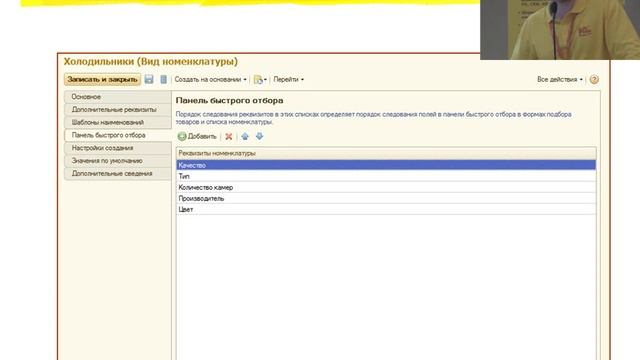
Task: Expand the Перейти dropdown menu
Action: click(x=289, y=80)
